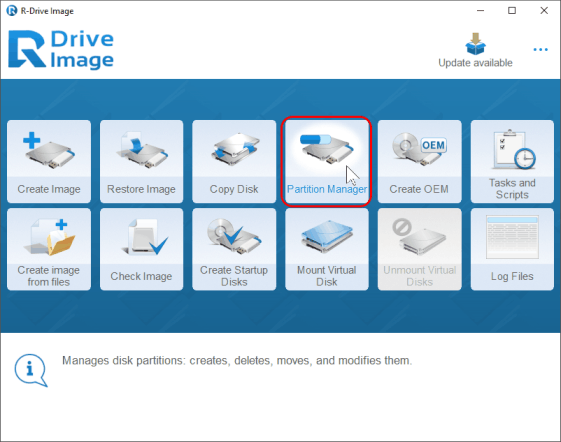Image resolution: width=561 pixels, height=442 pixels.
Task: Open Create Startup Disks
Action: point(234,249)
